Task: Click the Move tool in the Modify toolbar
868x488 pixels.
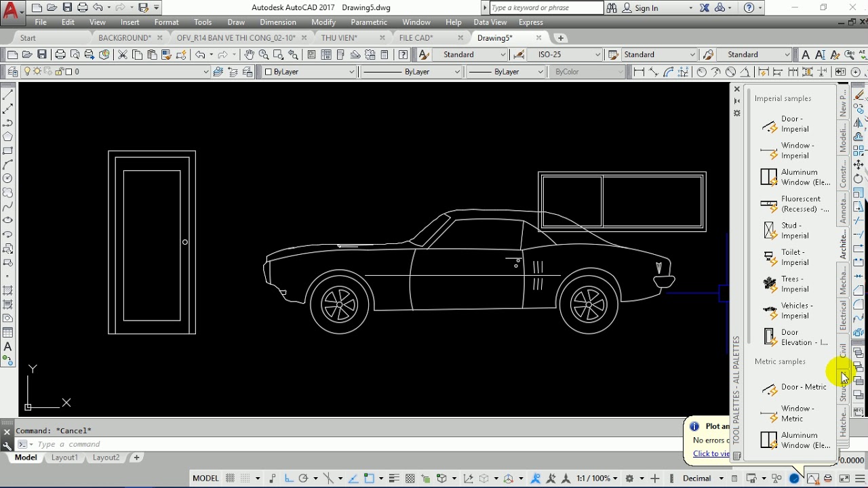Action: [x=859, y=165]
